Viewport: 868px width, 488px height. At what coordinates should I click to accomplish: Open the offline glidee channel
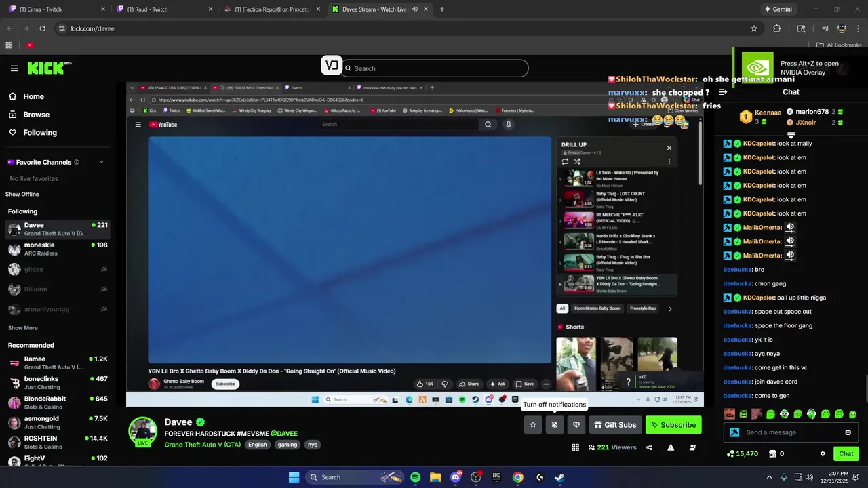point(58,269)
